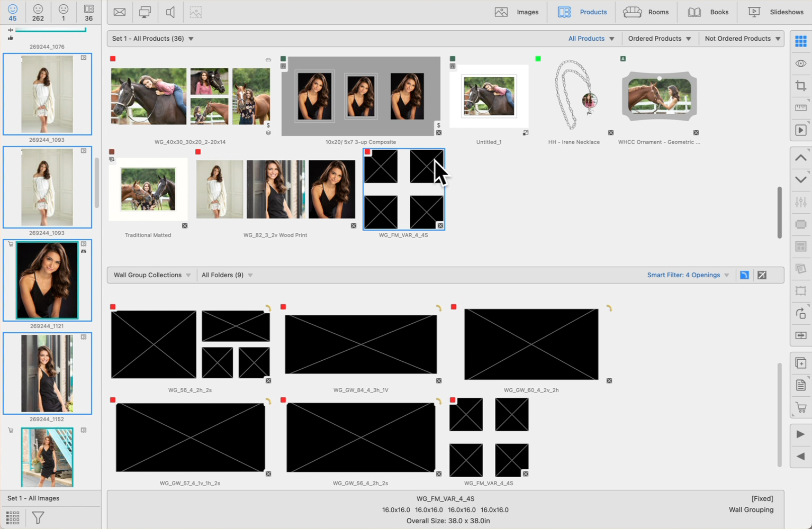Viewport: 812px width, 529px height.
Task: Click the ruler size tool icon
Action: pos(800,108)
